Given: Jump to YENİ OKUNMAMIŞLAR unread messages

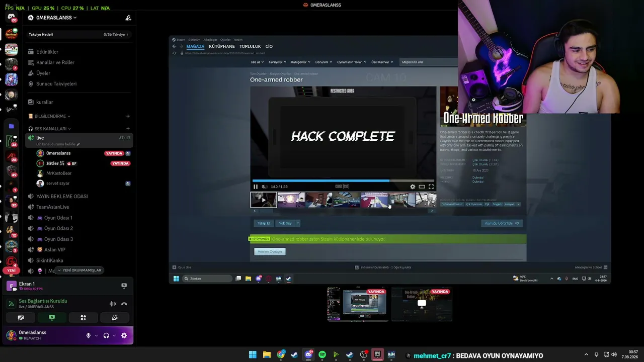Looking at the screenshot, I should (79, 270).
